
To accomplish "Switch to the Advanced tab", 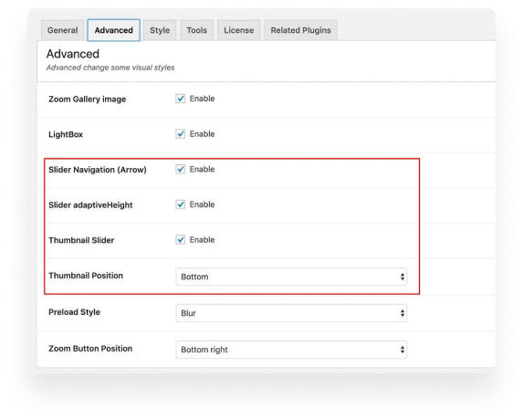I will tap(114, 30).
